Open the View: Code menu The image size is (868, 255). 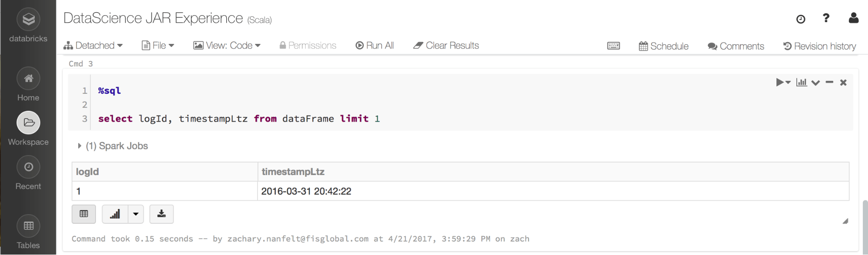click(x=227, y=46)
